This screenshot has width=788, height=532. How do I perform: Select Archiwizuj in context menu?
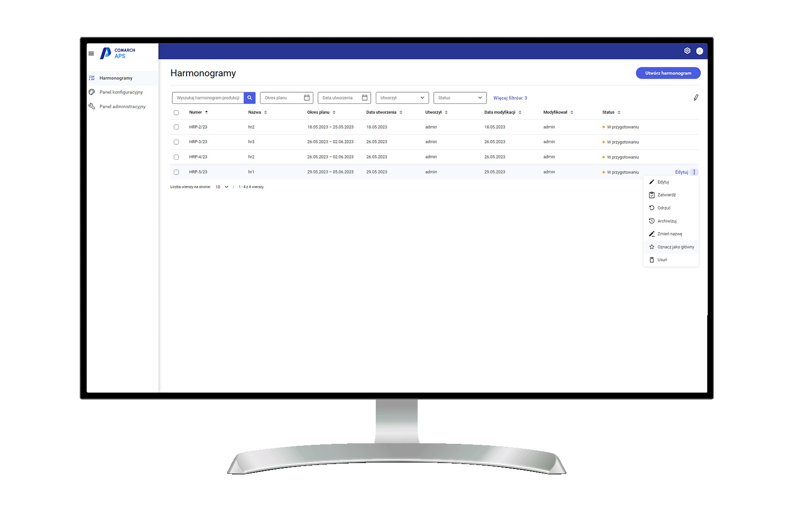click(x=671, y=221)
